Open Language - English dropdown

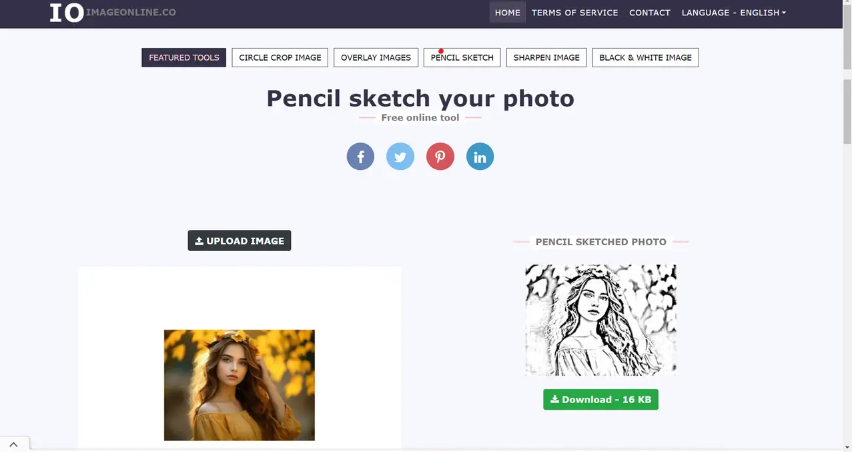(x=734, y=12)
